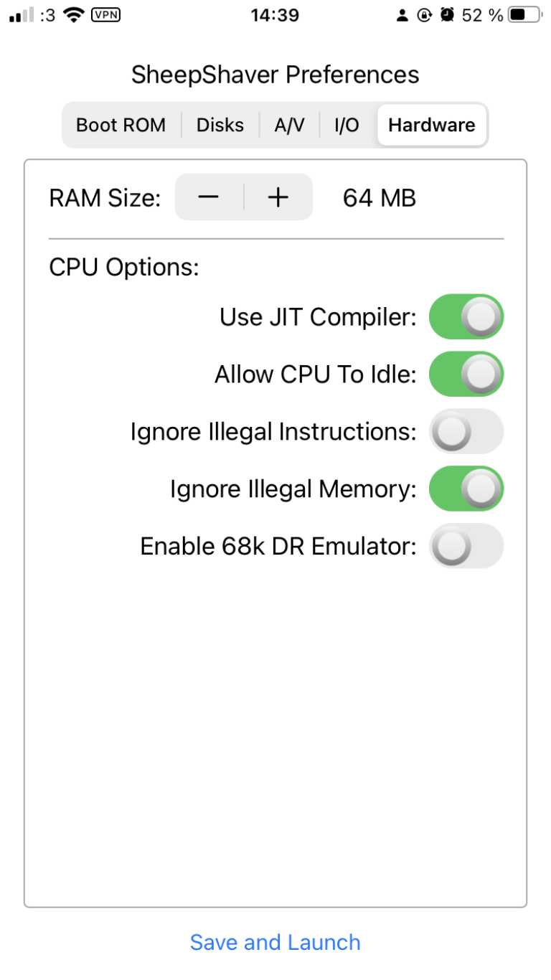Select the A/V tab
Screen dimensions: 551x980
click(x=289, y=125)
